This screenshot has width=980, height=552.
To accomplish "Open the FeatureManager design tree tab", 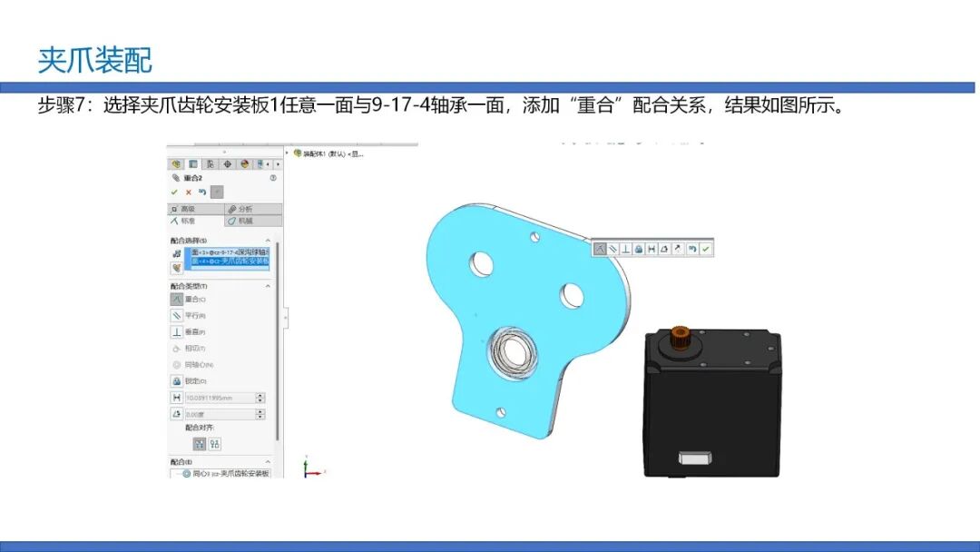I will (x=176, y=163).
